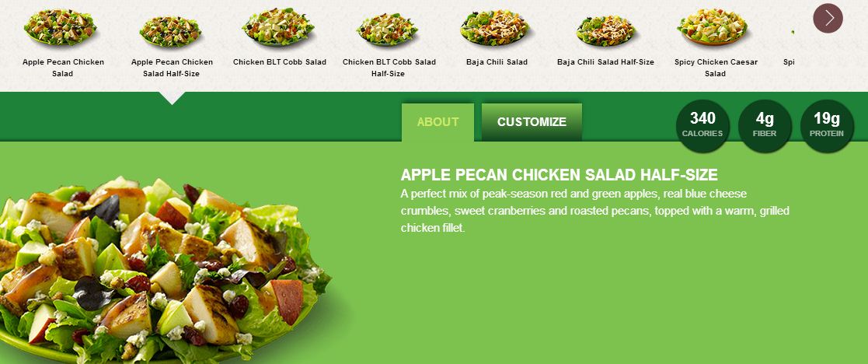Screen dimensions: 868x364
Task: Choose the Chicken BLT Cobb Salad image
Action: click(278, 27)
